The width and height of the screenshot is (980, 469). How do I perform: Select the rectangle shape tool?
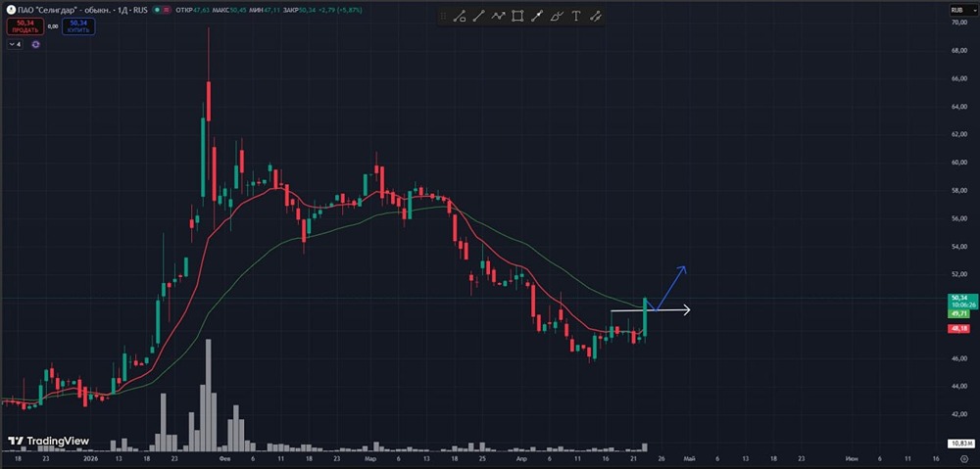517,17
